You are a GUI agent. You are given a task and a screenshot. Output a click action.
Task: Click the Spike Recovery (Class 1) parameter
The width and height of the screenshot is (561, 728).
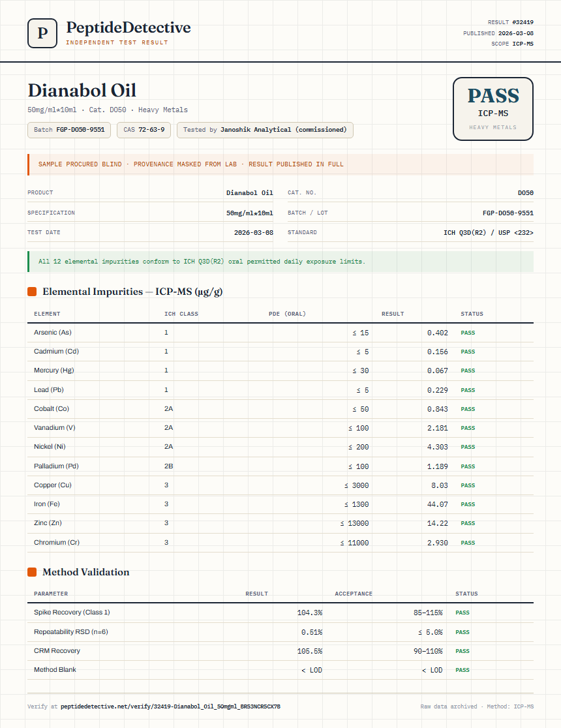[72, 613]
